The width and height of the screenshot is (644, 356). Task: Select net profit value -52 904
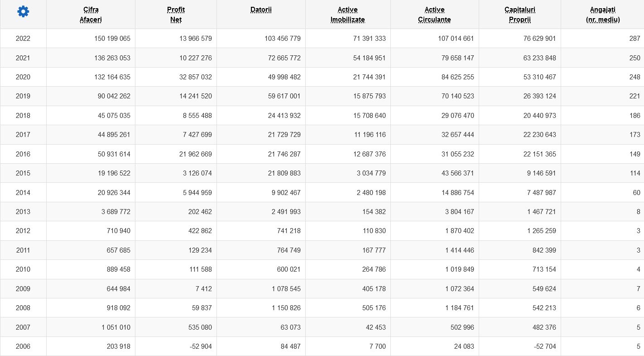201,346
